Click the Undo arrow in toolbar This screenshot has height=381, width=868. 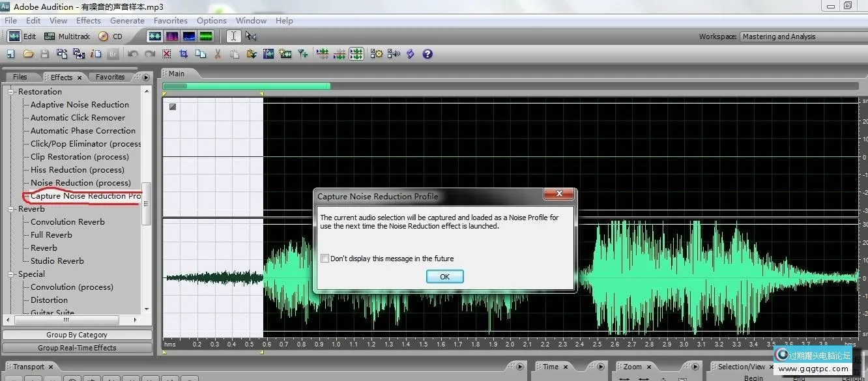pyautogui.click(x=133, y=54)
